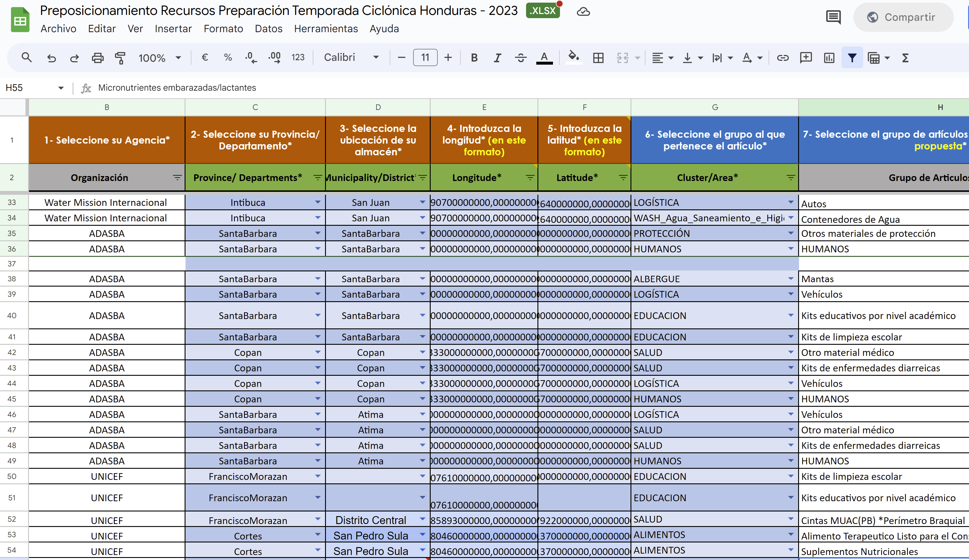
Task: Open the Editar menu
Action: point(102,29)
